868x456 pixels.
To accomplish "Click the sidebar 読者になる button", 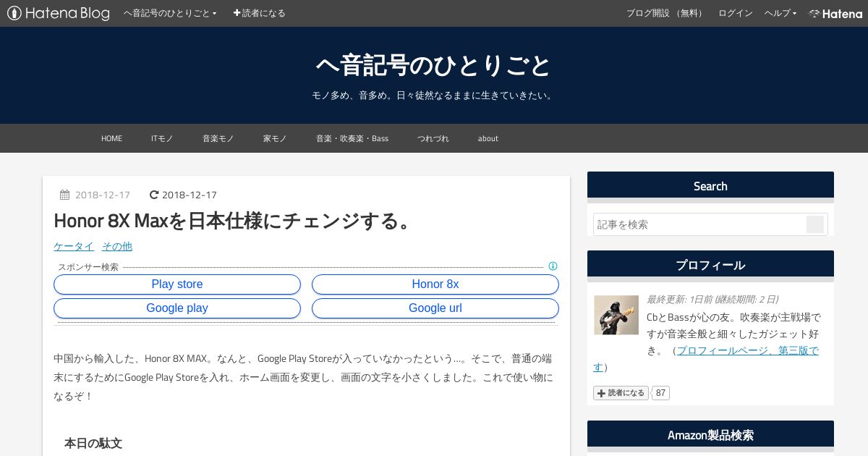I will [x=621, y=393].
